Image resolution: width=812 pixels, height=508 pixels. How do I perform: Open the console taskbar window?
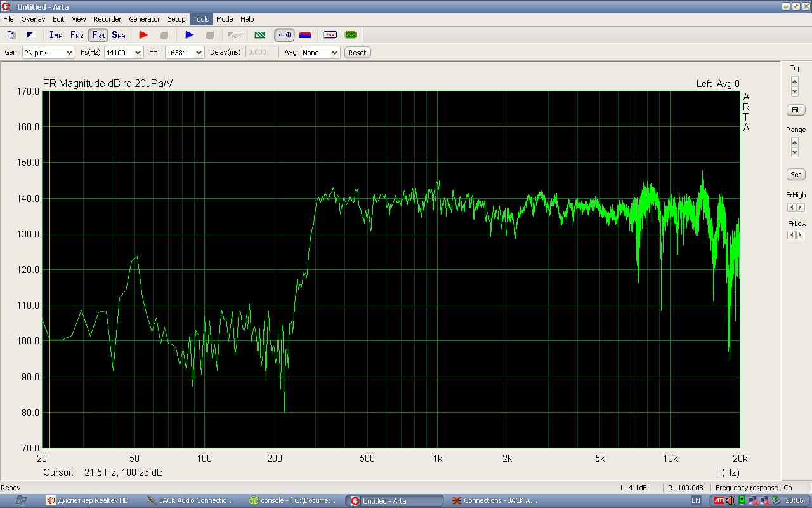pyautogui.click(x=293, y=500)
